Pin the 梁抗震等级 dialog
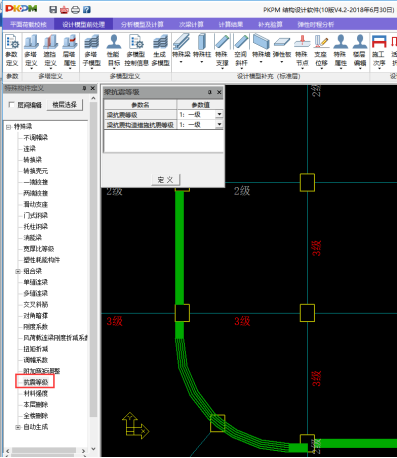Image resolution: width=397 pixels, height=458 pixels. coord(210,92)
